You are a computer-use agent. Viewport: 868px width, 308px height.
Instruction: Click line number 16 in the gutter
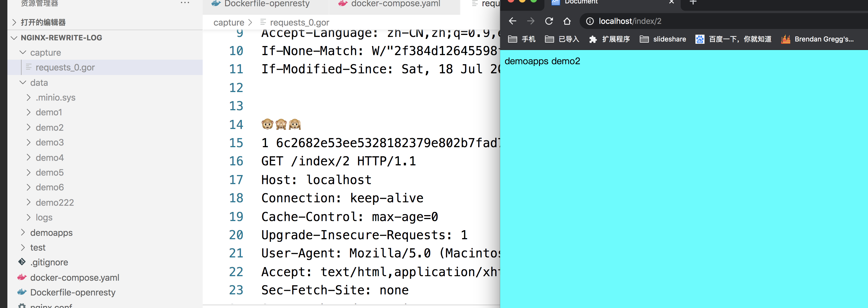pyautogui.click(x=236, y=161)
